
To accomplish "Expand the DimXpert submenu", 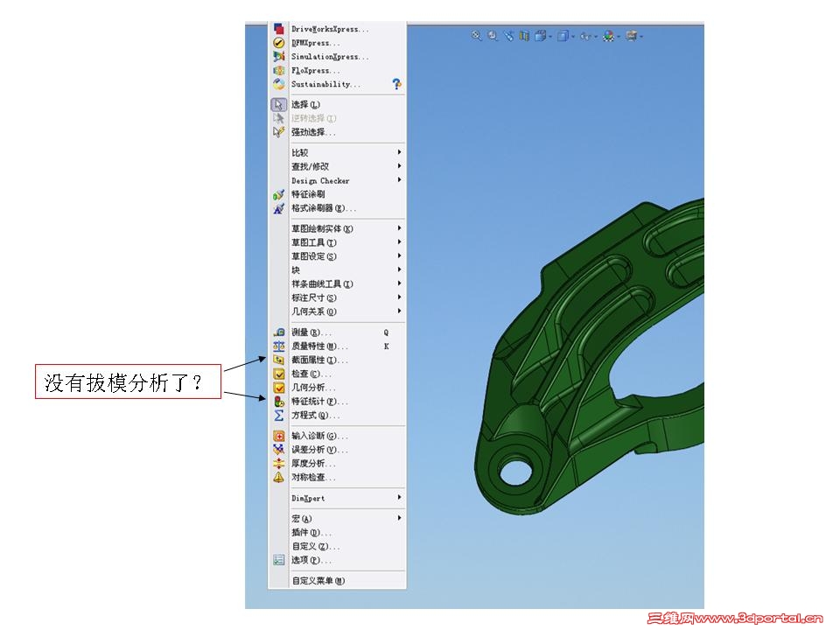I will click(336, 498).
